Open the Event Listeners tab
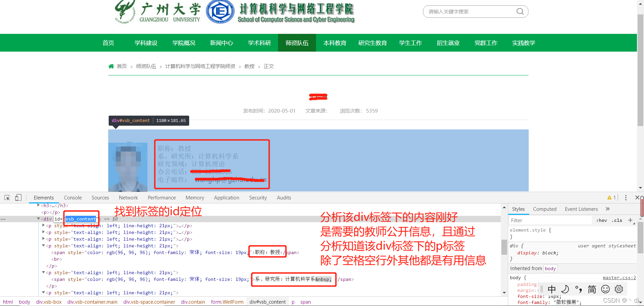This screenshot has width=644, height=306. tap(581, 209)
